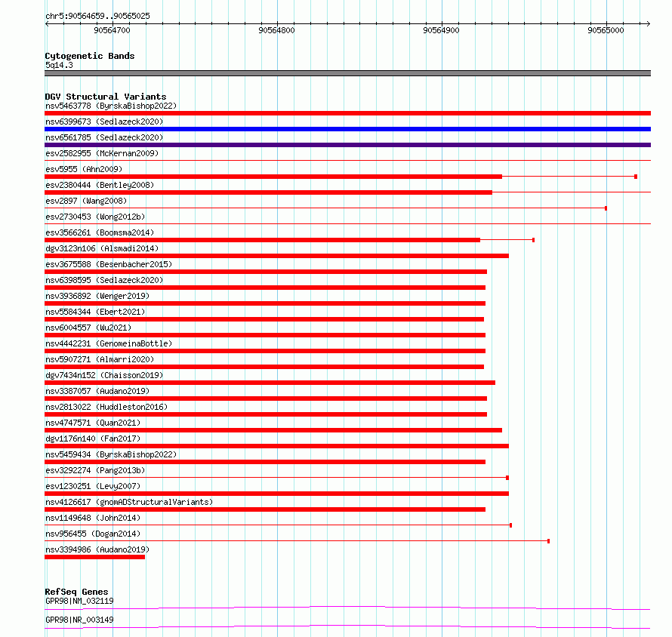Click nsv1149648 (John2014) label
This screenshot has height=637, width=672.
pyautogui.click(x=93, y=518)
